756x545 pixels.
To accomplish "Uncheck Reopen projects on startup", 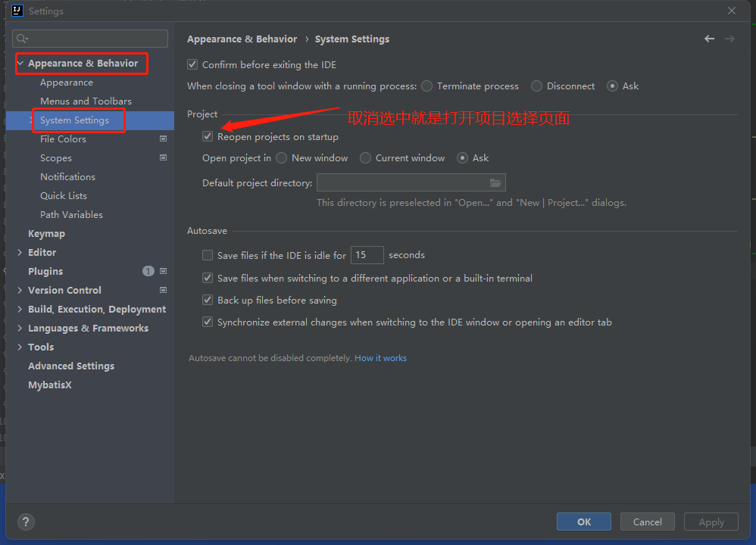I will pyautogui.click(x=208, y=136).
